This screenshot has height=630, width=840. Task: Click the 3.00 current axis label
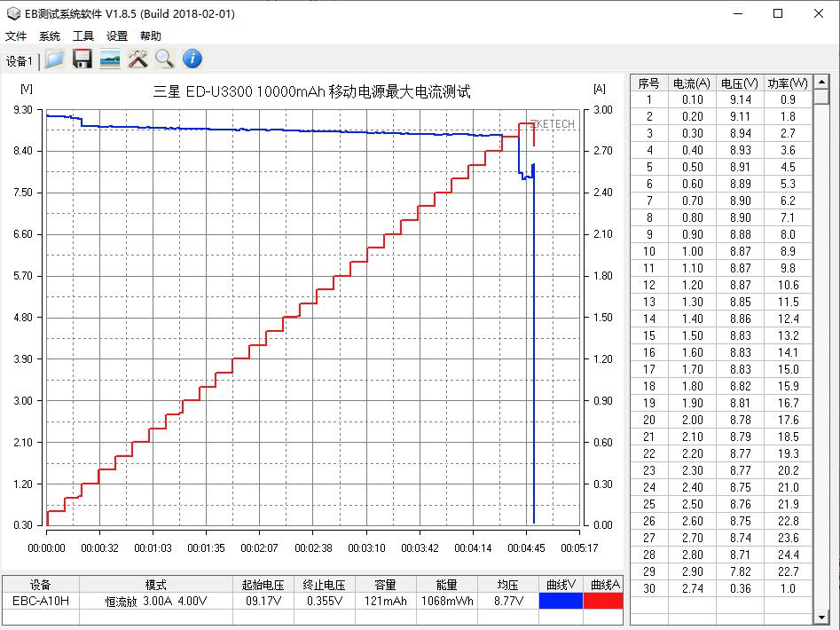tap(602, 110)
